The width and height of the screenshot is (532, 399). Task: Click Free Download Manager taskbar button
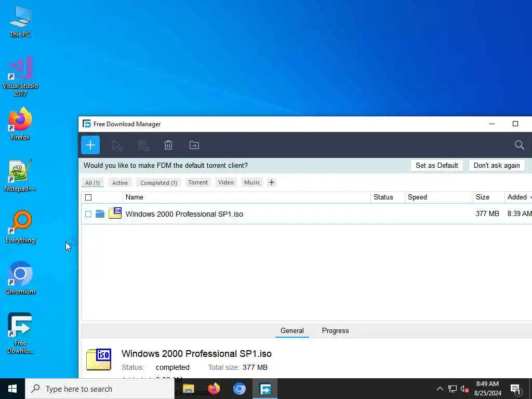pyautogui.click(x=265, y=389)
